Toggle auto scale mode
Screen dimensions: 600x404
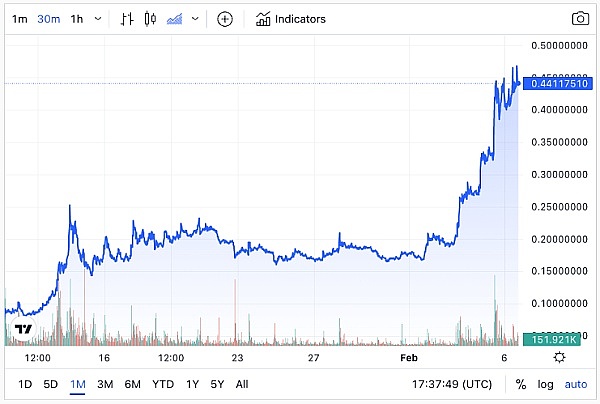(x=576, y=384)
